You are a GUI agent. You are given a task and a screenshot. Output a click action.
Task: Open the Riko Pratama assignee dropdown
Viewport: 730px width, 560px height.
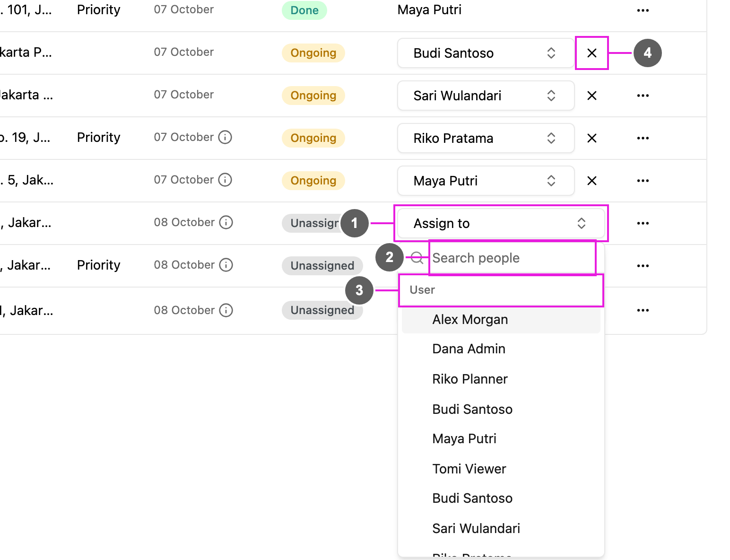tap(486, 138)
